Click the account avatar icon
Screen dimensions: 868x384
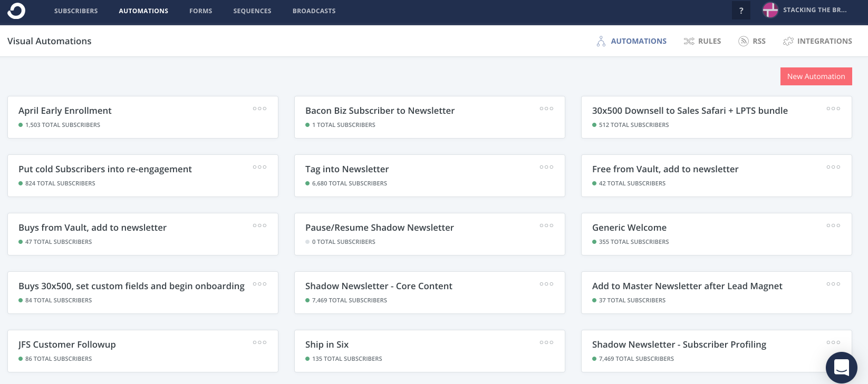770,10
